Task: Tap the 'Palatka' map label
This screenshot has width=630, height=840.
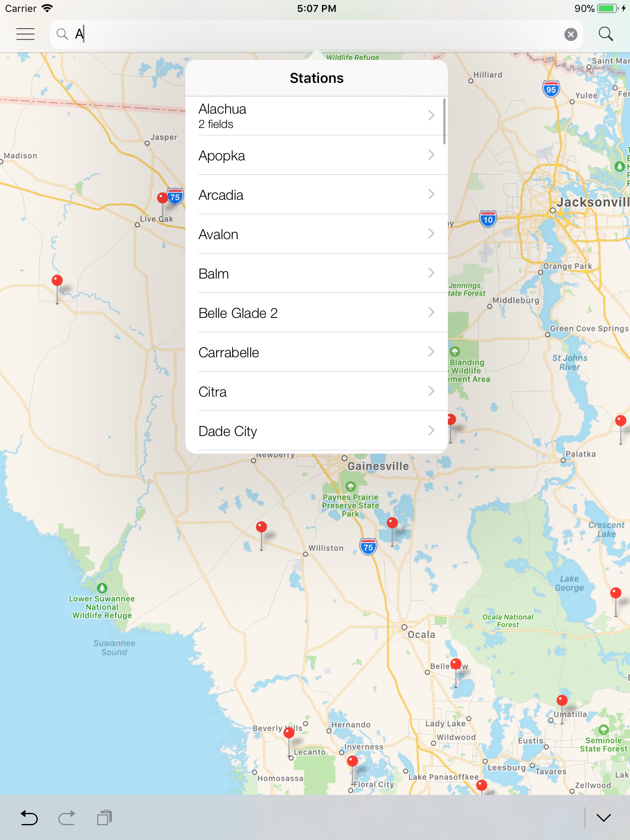Action: [581, 454]
